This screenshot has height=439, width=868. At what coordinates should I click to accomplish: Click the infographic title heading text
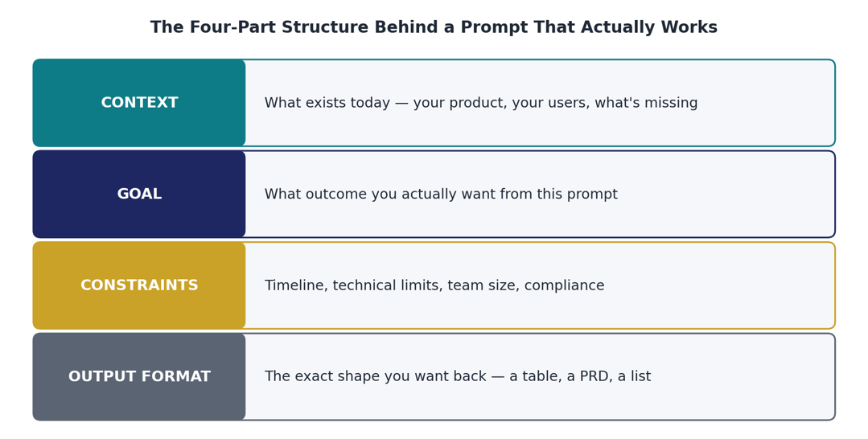click(x=434, y=27)
